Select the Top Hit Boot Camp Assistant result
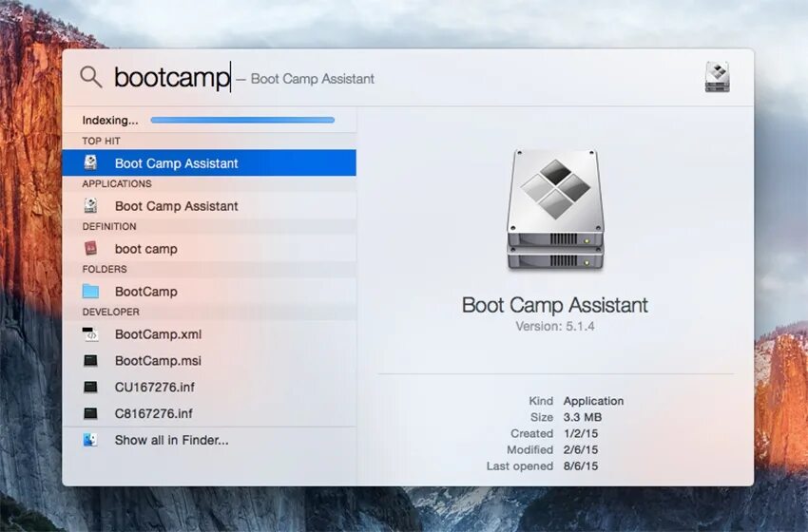808x532 pixels. tap(209, 162)
